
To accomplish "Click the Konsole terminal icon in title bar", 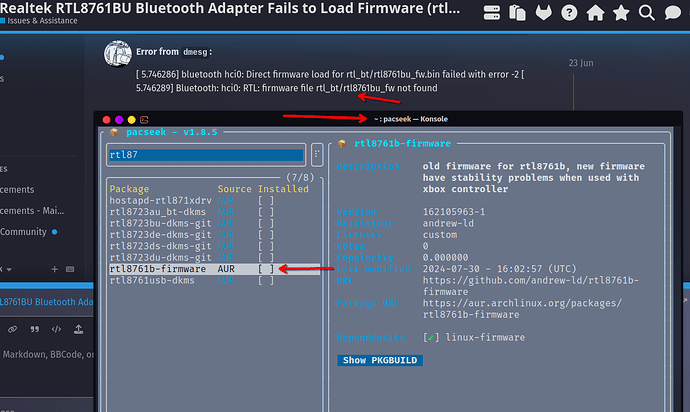I will [144, 120].
